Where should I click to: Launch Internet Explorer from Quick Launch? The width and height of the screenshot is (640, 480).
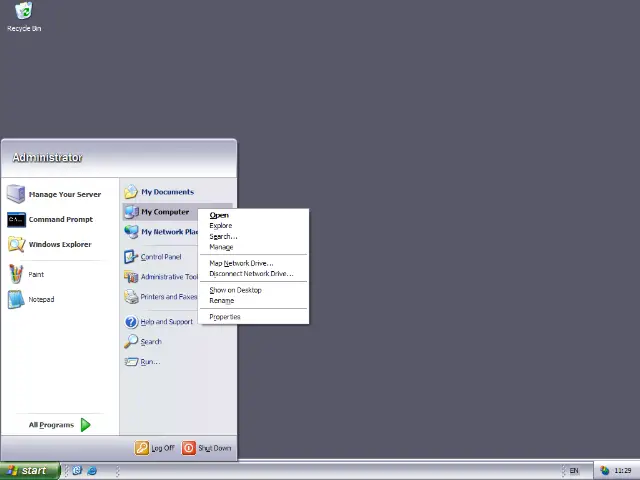92,471
